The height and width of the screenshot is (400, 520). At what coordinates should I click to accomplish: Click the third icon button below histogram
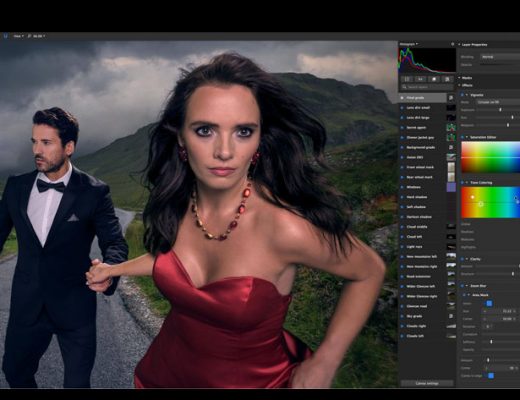point(434,79)
